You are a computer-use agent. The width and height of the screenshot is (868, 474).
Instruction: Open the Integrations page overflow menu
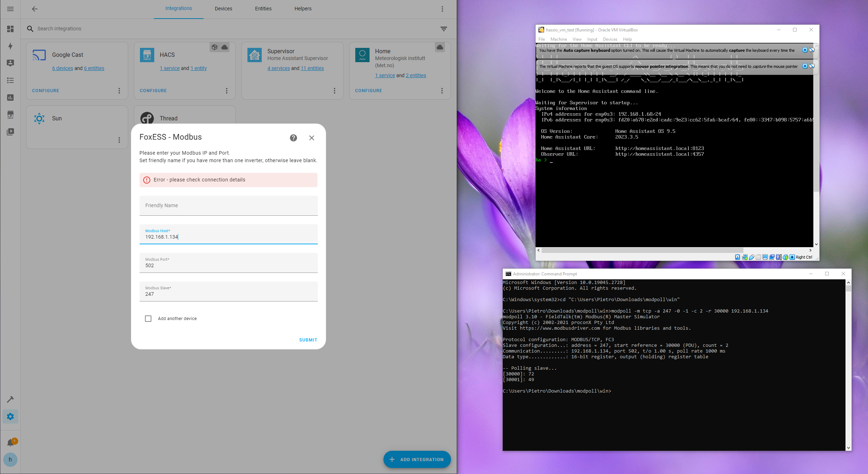click(x=442, y=9)
